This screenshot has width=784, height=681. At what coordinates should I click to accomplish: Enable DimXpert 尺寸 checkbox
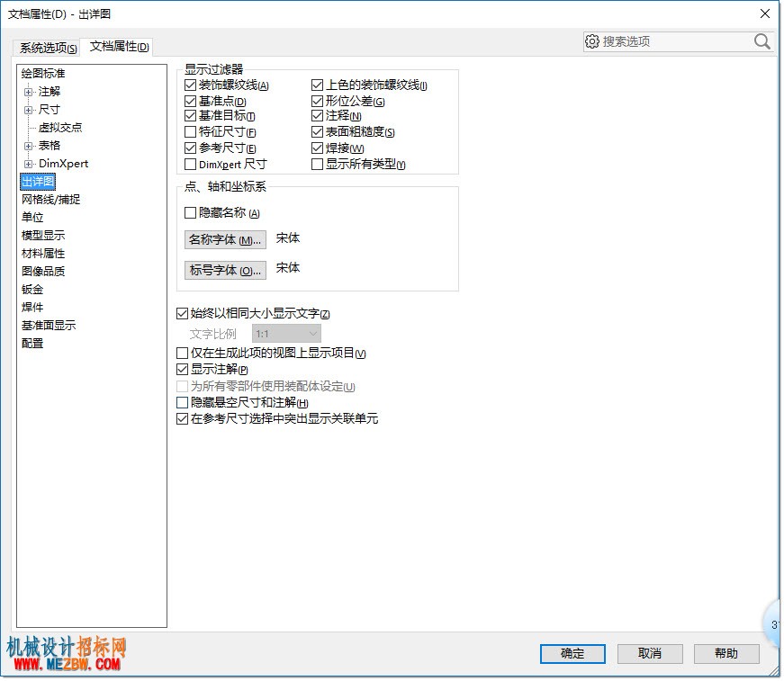point(191,165)
